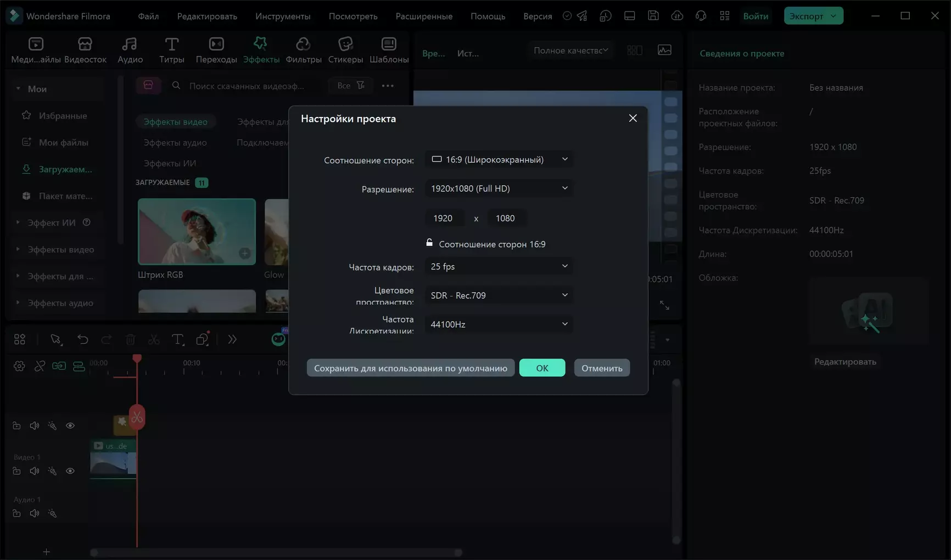Open the SDR - Rec.709 color space dropdown
The height and width of the screenshot is (560, 951).
(x=499, y=295)
